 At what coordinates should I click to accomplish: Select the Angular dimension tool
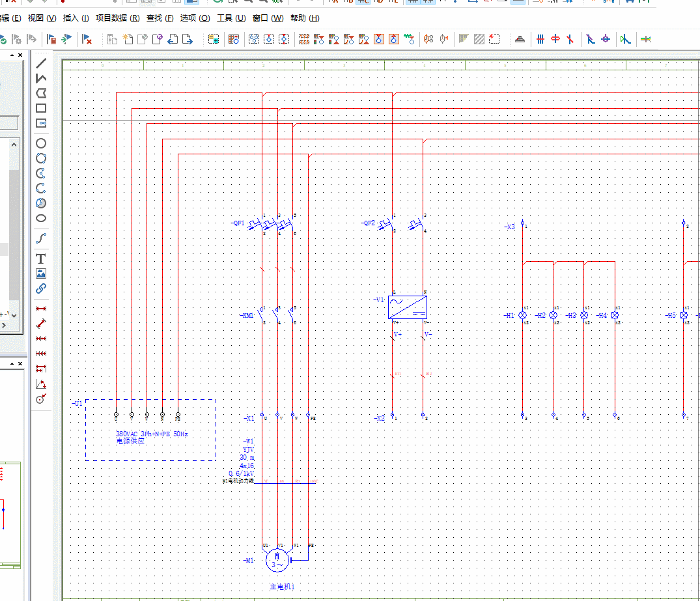(x=41, y=384)
